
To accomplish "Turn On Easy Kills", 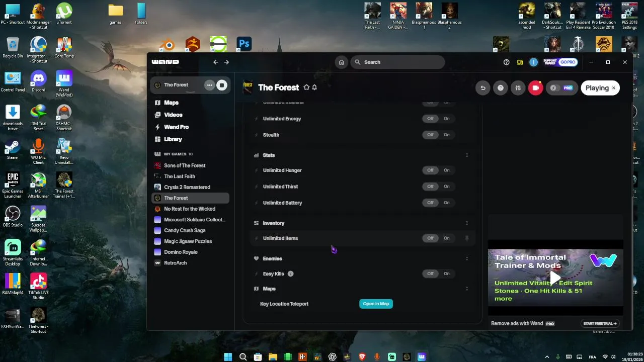I will tap(447, 274).
